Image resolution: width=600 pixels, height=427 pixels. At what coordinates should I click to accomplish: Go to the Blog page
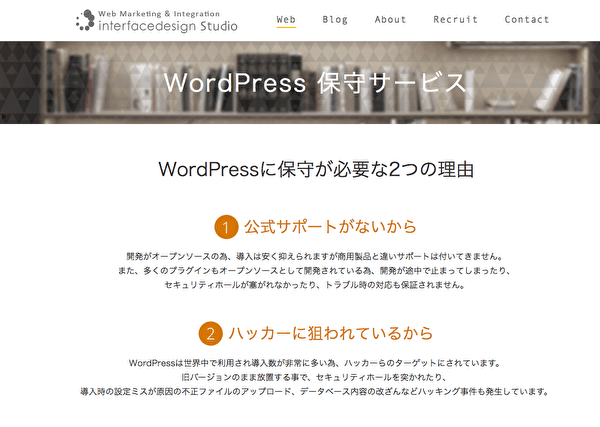(335, 20)
